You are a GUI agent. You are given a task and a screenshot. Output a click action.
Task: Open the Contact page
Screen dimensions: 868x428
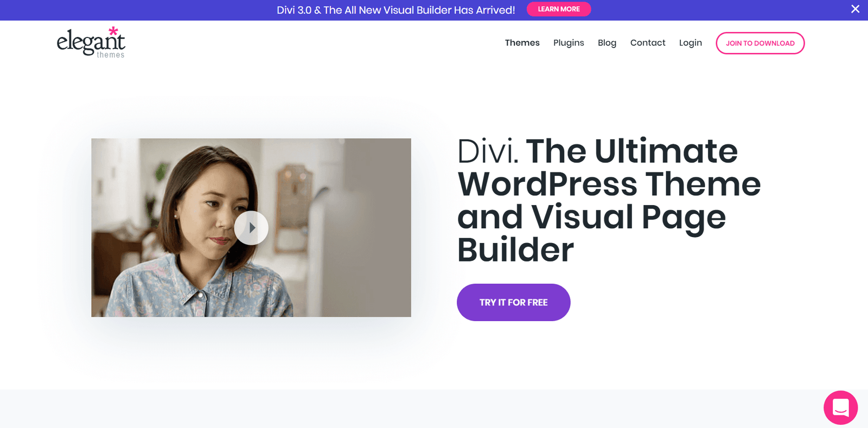(648, 43)
